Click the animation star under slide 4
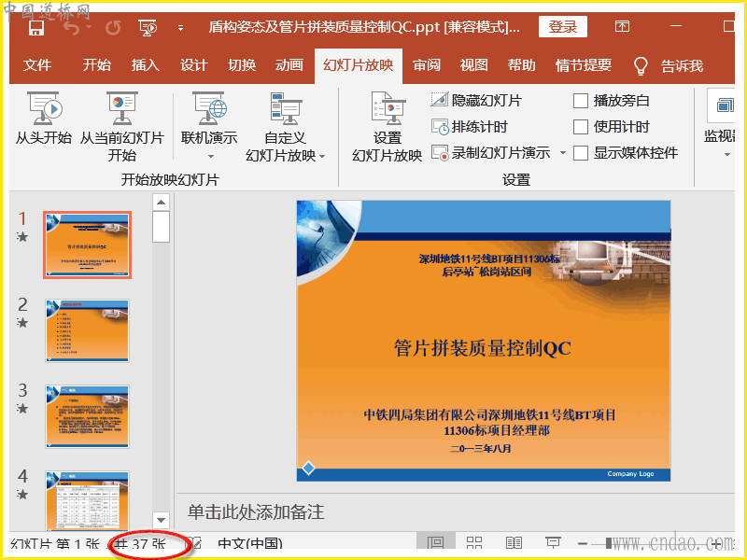Image resolution: width=747 pixels, height=560 pixels. tap(21, 494)
